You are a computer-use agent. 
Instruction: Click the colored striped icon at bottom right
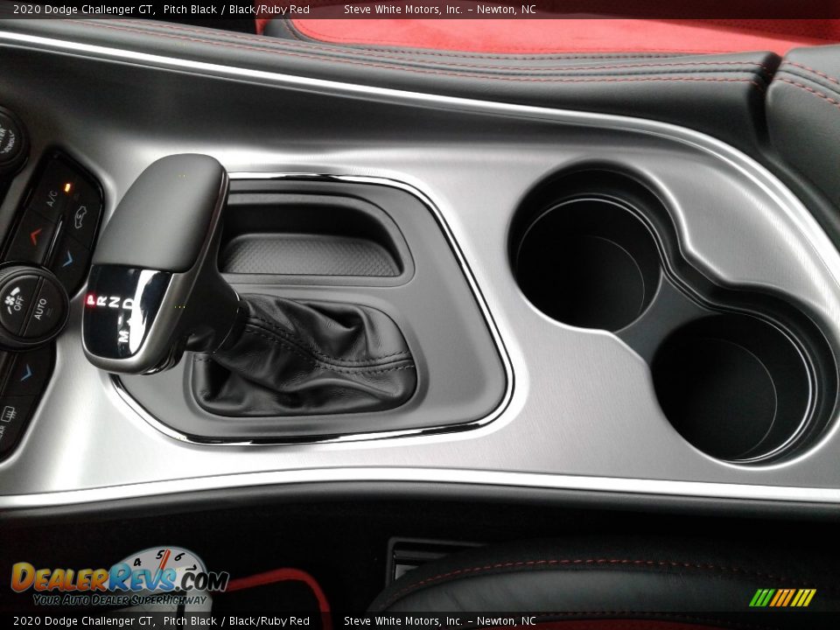[781, 598]
